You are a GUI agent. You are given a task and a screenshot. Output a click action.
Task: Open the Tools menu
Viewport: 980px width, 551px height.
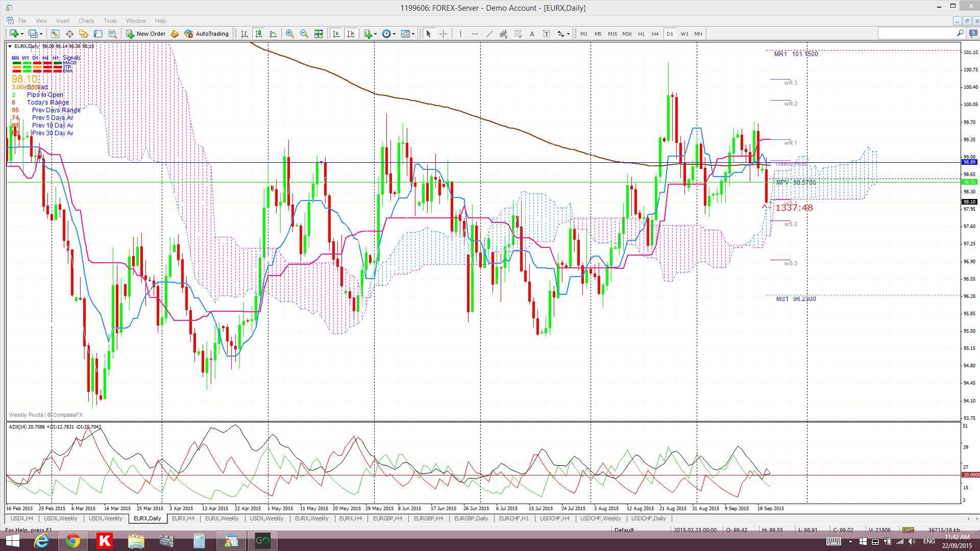click(110, 21)
